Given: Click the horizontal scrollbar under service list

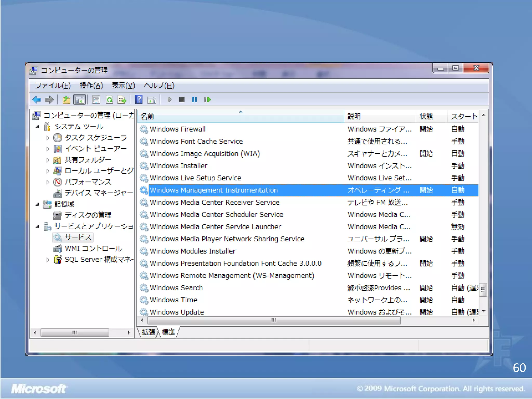Looking at the screenshot, I should 274,320.
